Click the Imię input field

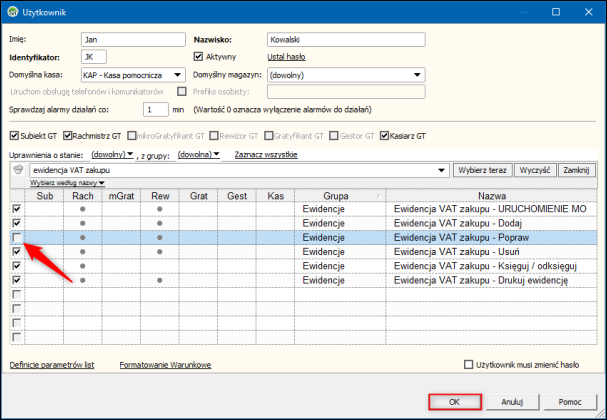pos(132,40)
